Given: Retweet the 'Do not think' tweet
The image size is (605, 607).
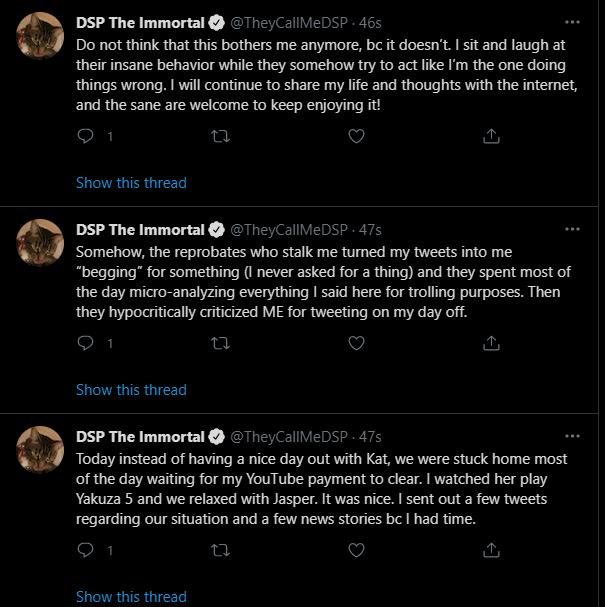Looking at the screenshot, I should [220, 136].
